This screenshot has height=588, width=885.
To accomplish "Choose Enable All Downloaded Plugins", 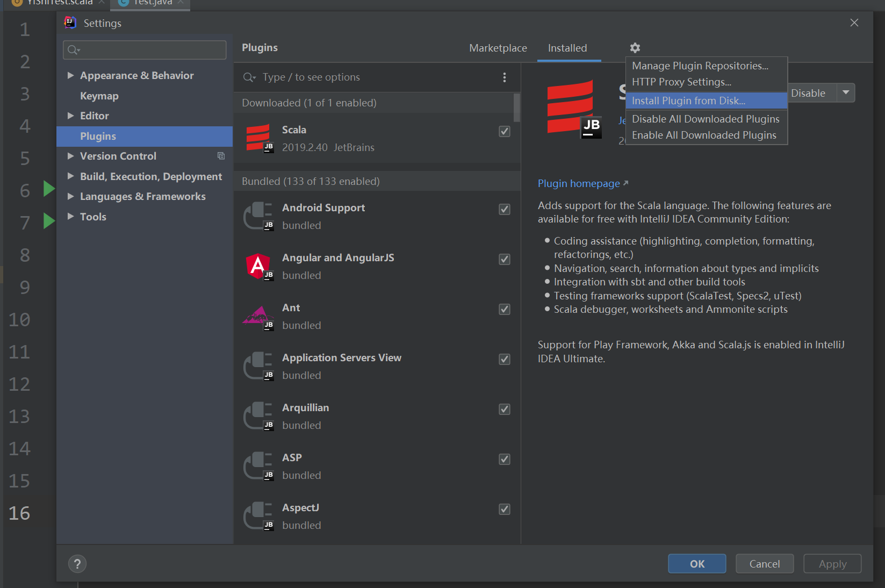I will click(707, 135).
